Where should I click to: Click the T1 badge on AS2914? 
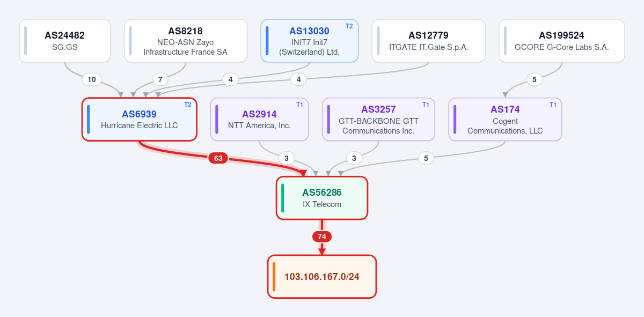pyautogui.click(x=299, y=105)
